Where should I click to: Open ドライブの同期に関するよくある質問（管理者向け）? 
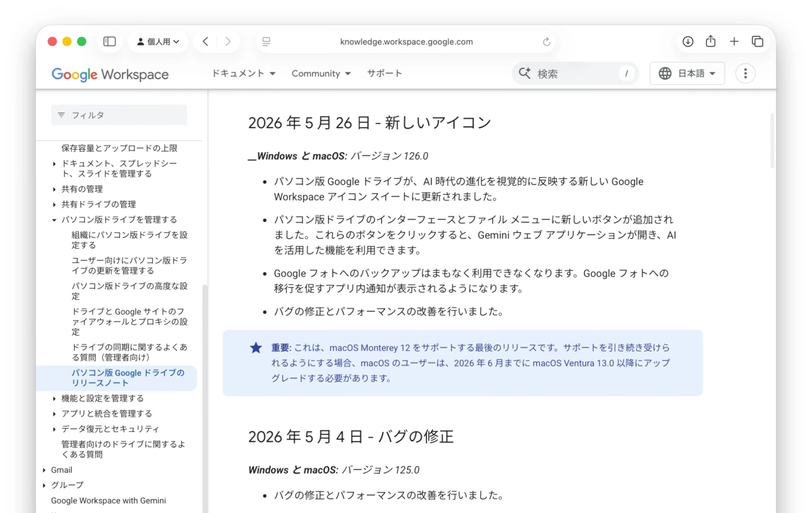[x=129, y=353]
